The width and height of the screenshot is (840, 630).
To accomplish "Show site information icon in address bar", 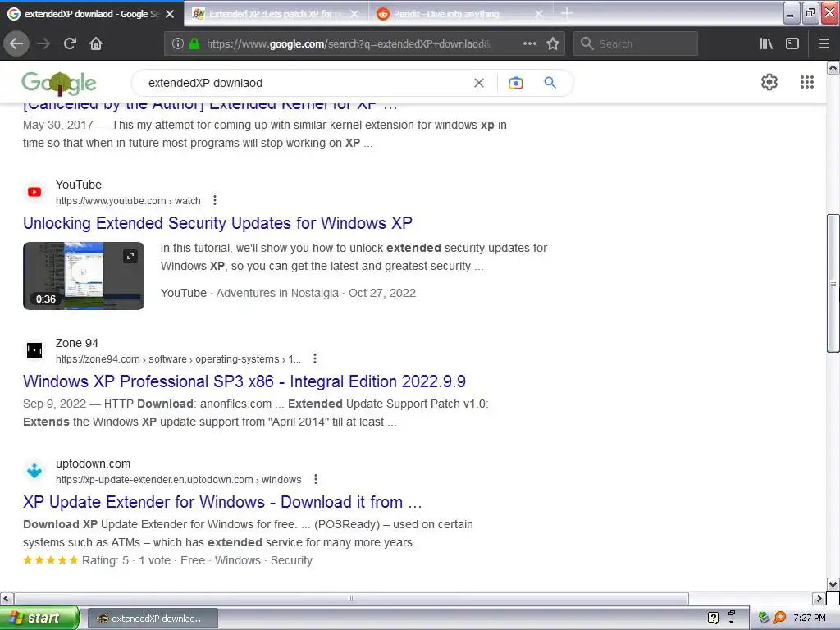I will coord(178,44).
